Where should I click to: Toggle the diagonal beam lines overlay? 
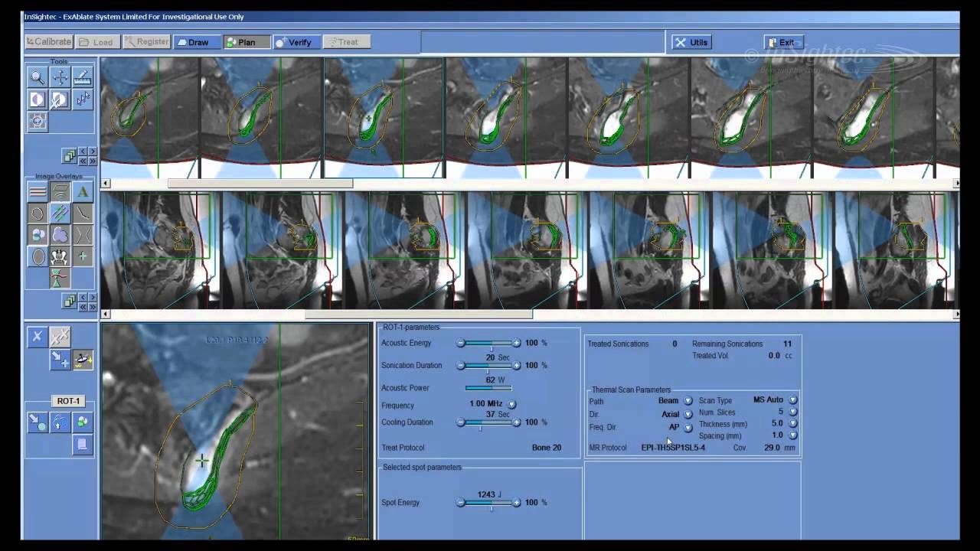click(60, 214)
